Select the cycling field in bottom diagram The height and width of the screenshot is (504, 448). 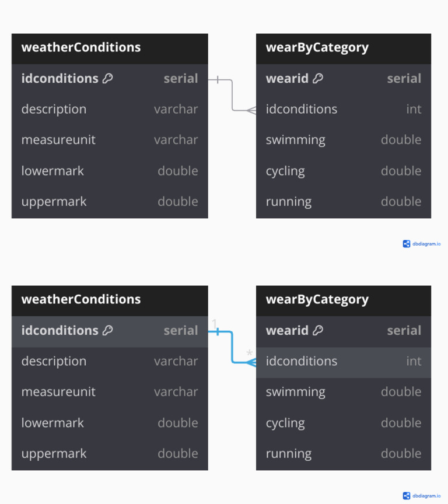tap(344, 423)
